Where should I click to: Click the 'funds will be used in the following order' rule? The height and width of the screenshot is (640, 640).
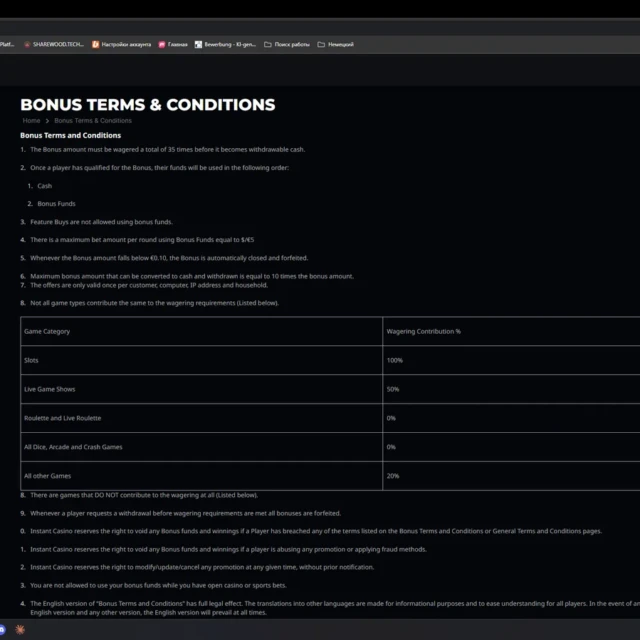[x=159, y=168]
